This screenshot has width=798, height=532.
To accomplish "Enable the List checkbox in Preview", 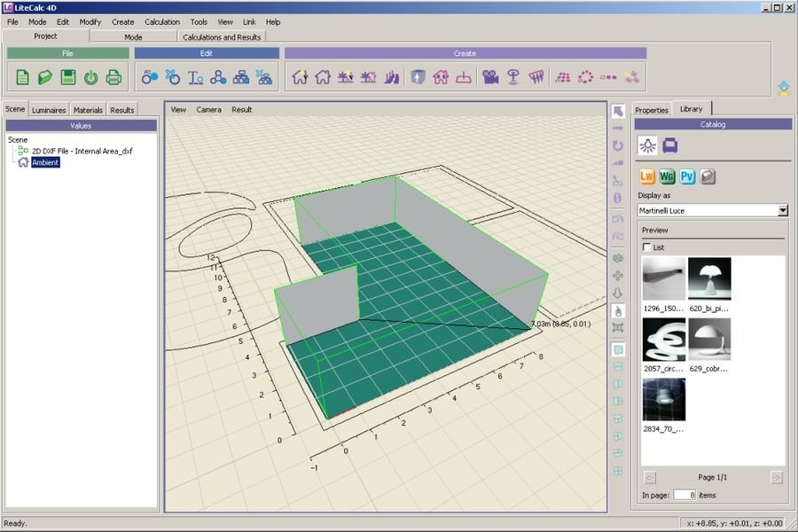I will [647, 246].
